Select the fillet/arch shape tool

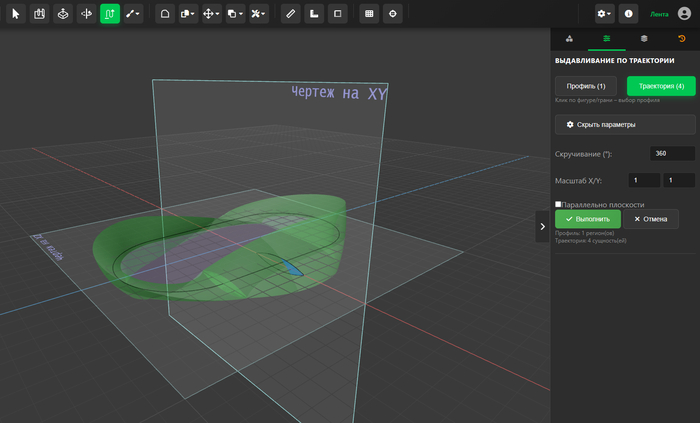(165, 14)
